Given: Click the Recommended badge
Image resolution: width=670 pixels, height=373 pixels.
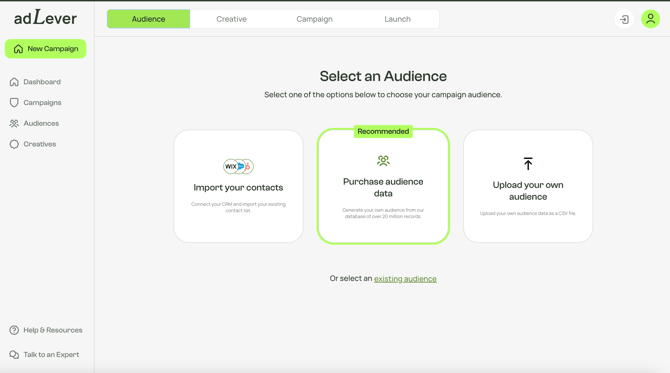Looking at the screenshot, I should click(383, 131).
